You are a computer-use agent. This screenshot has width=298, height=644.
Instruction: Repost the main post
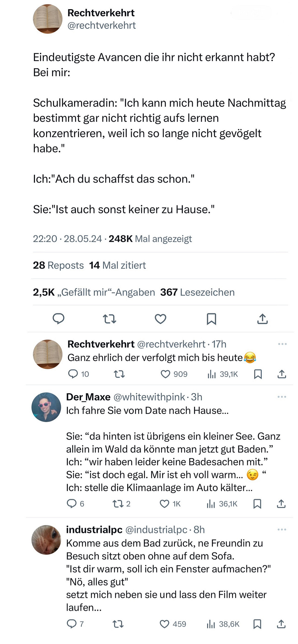pos(109,319)
